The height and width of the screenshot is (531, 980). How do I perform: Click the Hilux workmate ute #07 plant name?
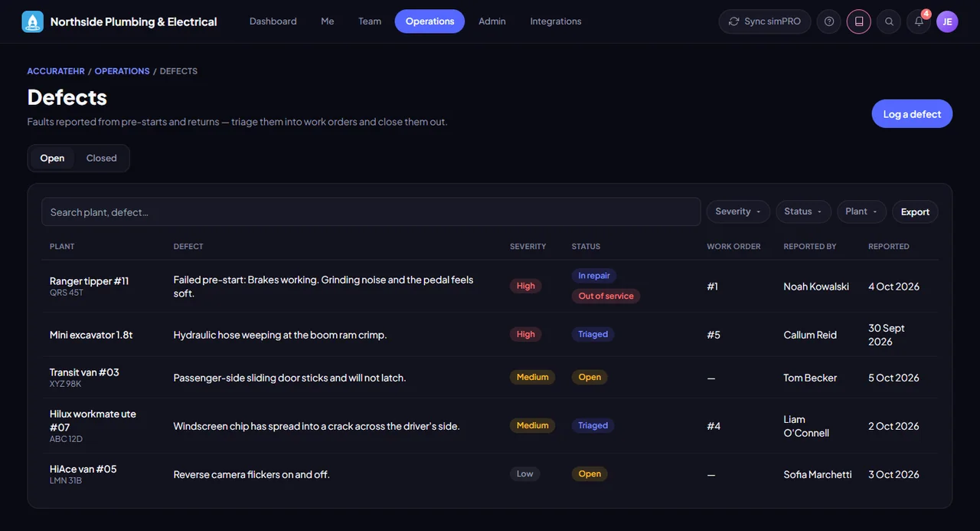coord(93,421)
